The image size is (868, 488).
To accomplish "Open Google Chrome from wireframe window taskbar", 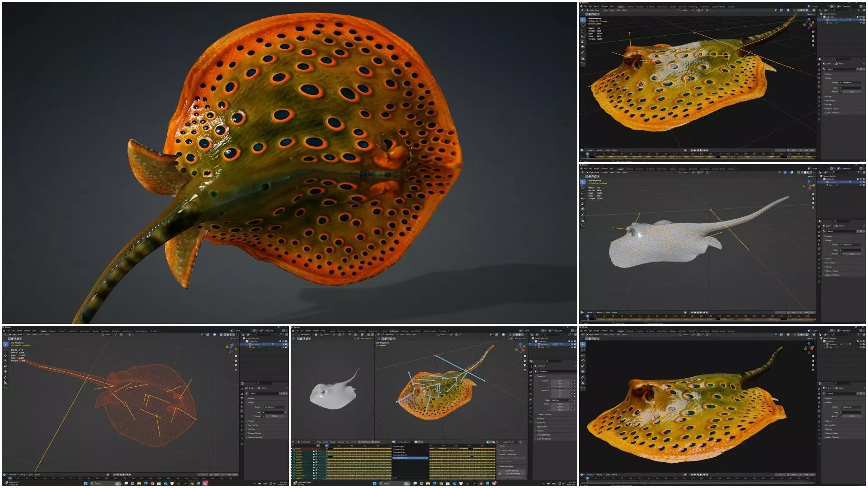I will (x=152, y=483).
